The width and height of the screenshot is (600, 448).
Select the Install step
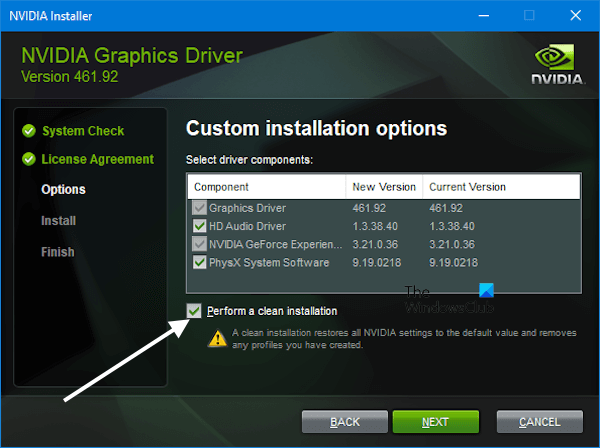coord(59,221)
